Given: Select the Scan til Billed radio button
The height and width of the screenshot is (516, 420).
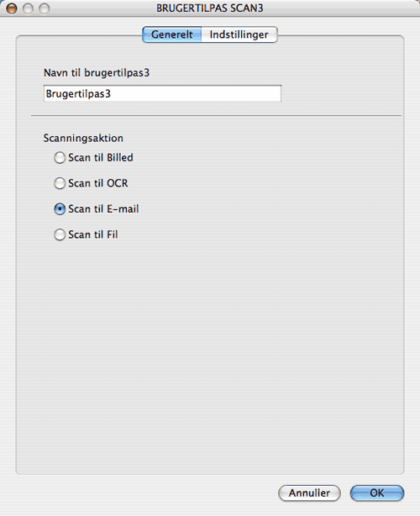Looking at the screenshot, I should coord(60,158).
